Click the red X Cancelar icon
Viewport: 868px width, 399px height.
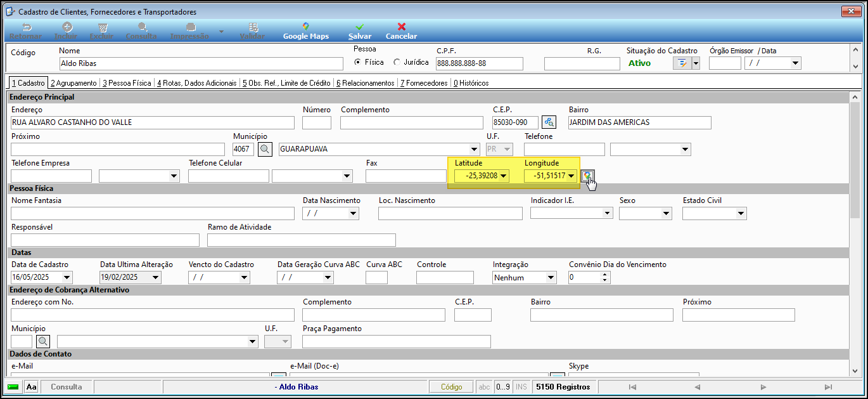pyautogui.click(x=401, y=27)
